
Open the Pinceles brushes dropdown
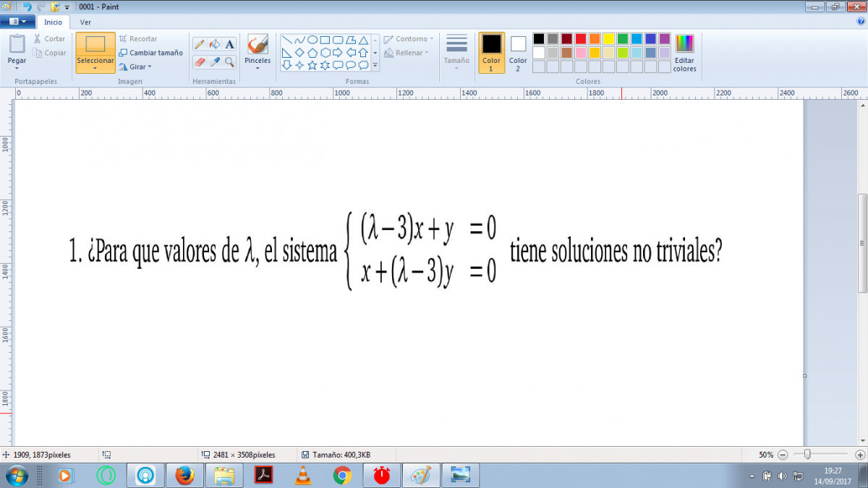tap(258, 67)
